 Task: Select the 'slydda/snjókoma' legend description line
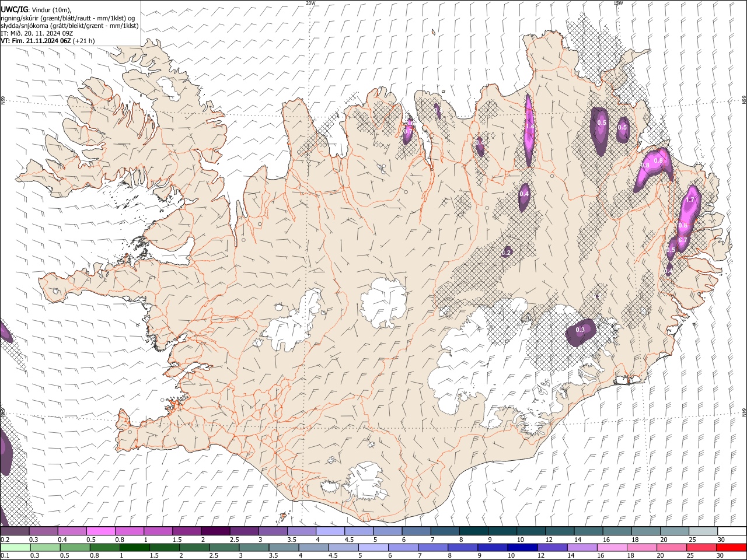(69, 26)
